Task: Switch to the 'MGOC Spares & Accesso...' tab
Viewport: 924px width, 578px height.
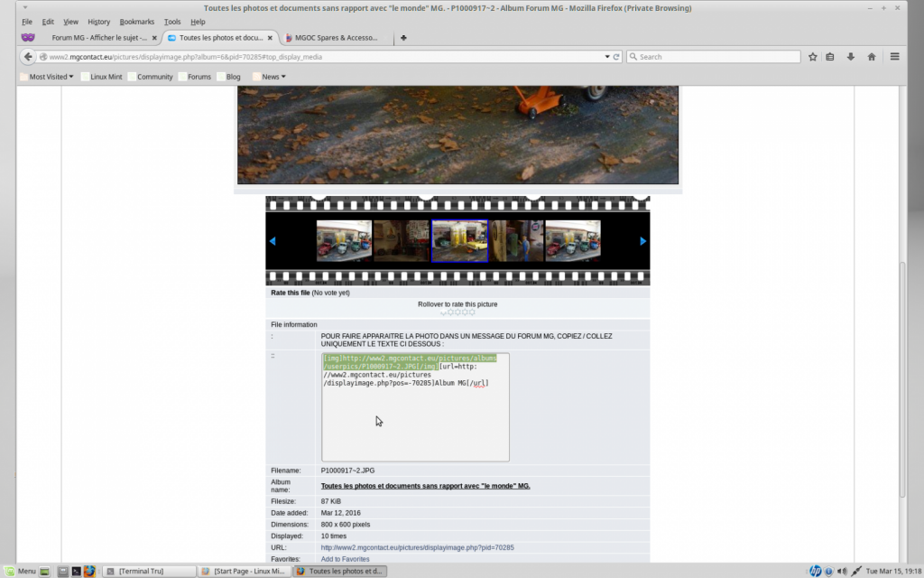Action: coord(337,38)
